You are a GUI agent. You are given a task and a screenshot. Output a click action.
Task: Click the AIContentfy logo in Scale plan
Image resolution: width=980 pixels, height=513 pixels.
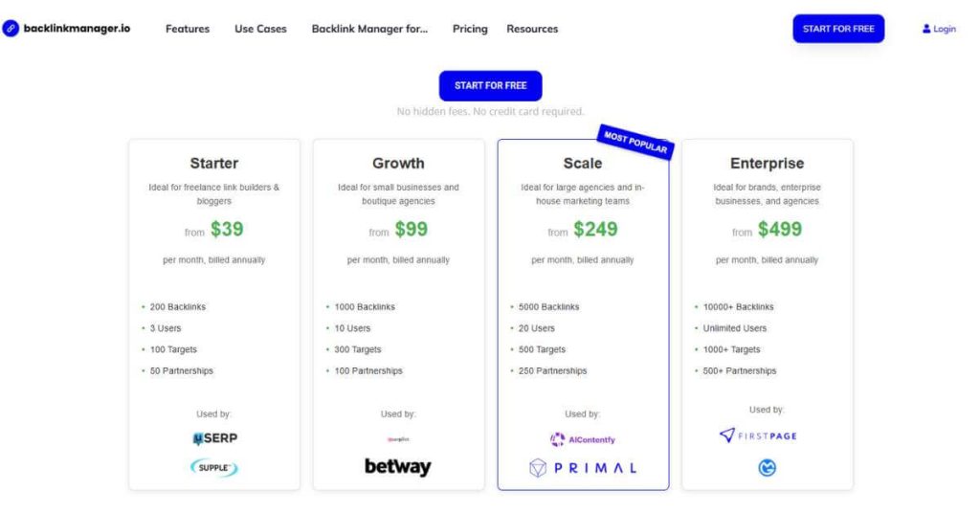point(583,439)
